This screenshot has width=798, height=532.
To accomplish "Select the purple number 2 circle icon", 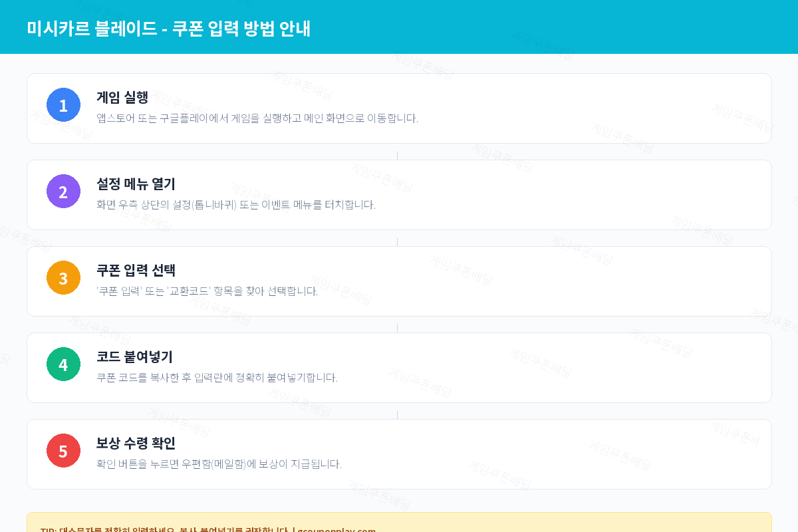I will 63,191.
